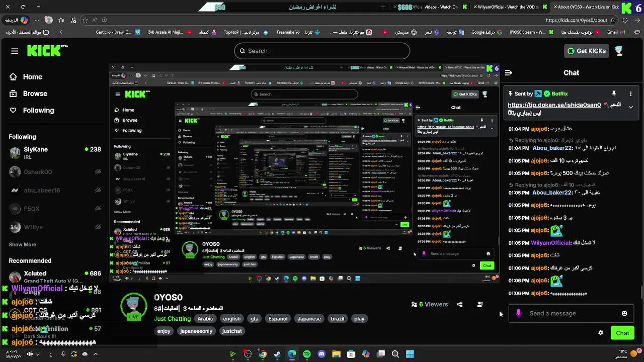The width and height of the screenshot is (644, 362).
Task: Open Microsoft Edge from the taskbar
Action: click(x=292, y=354)
